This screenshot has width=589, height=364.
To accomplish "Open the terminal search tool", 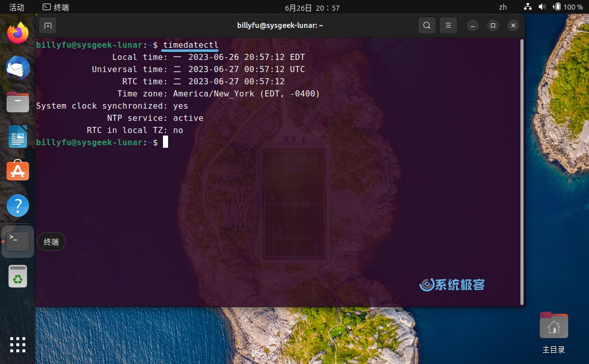I will (427, 25).
